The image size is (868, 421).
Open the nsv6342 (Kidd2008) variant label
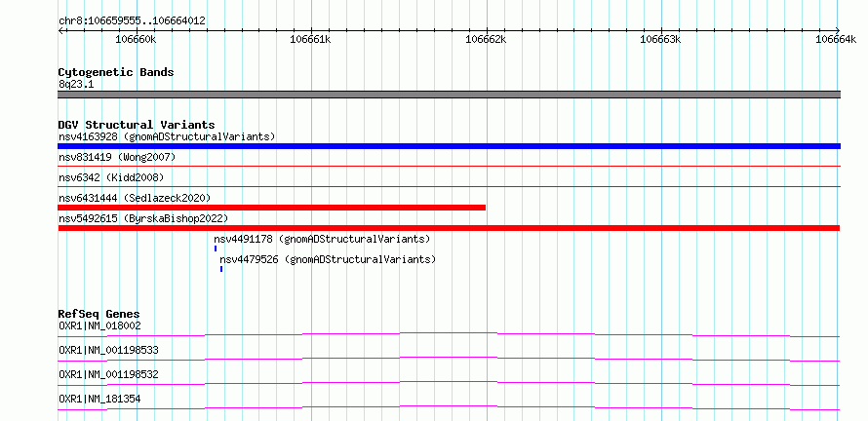point(111,177)
